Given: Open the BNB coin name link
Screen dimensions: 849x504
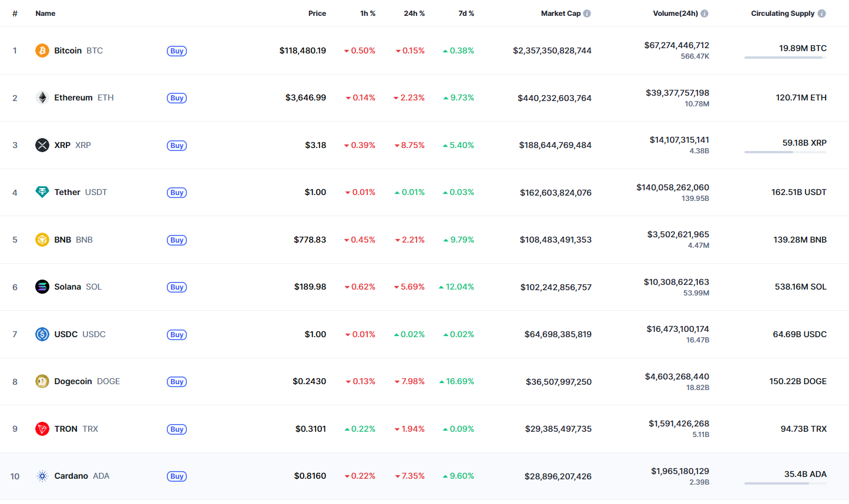Looking at the screenshot, I should [x=73, y=240].
